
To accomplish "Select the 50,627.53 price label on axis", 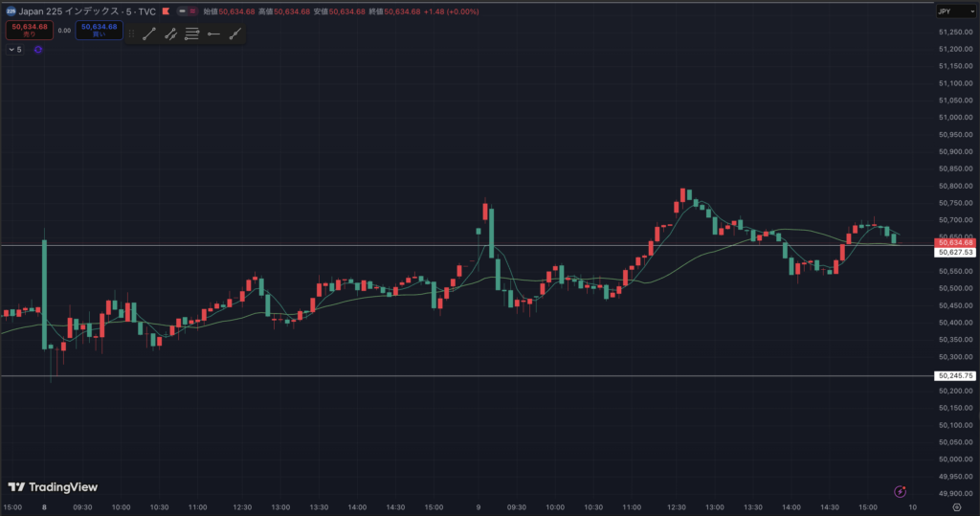I will (x=955, y=253).
